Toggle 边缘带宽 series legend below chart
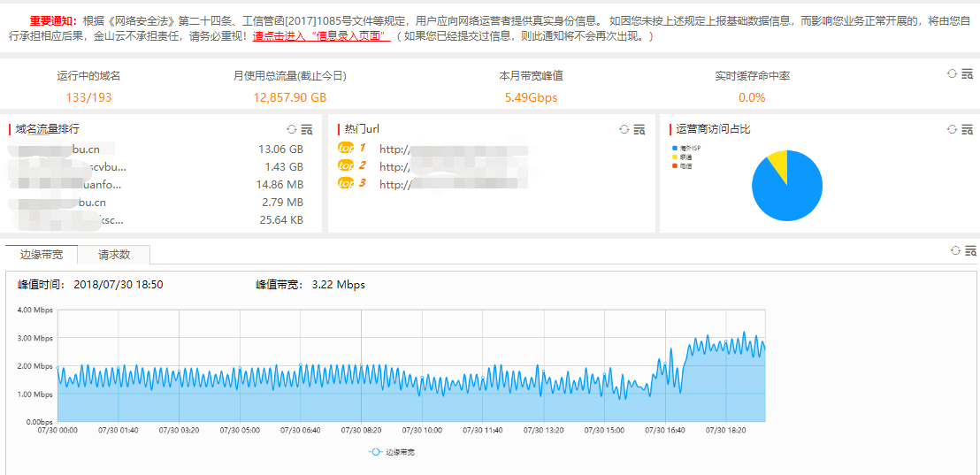Viewport: 980px width, 475px height. point(392,451)
